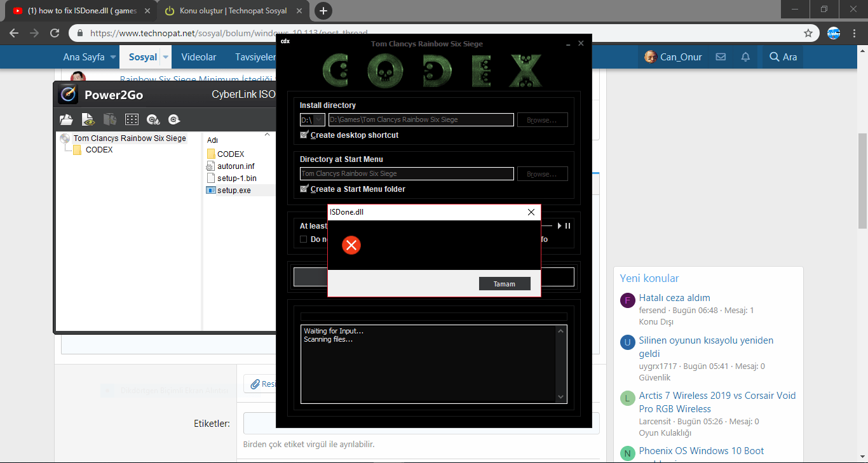The image size is (868, 463).
Task: Expand the Sosyal dropdown arrow
Action: click(x=166, y=57)
